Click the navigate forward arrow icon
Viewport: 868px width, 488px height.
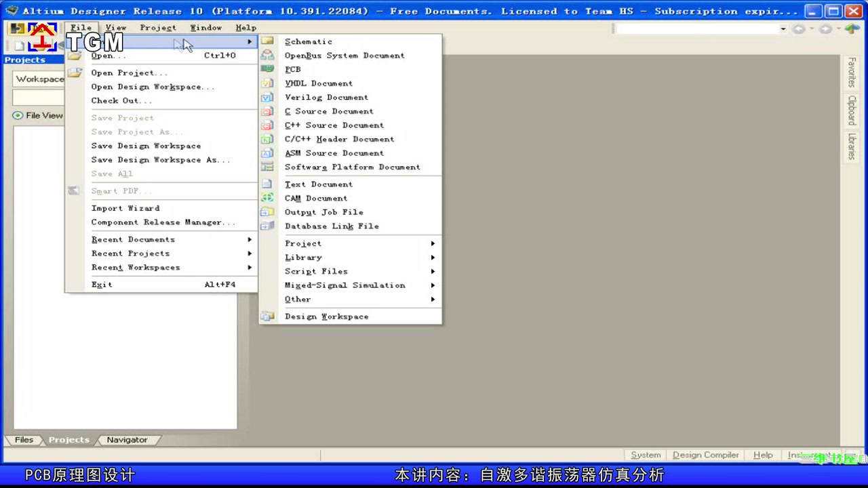[825, 28]
